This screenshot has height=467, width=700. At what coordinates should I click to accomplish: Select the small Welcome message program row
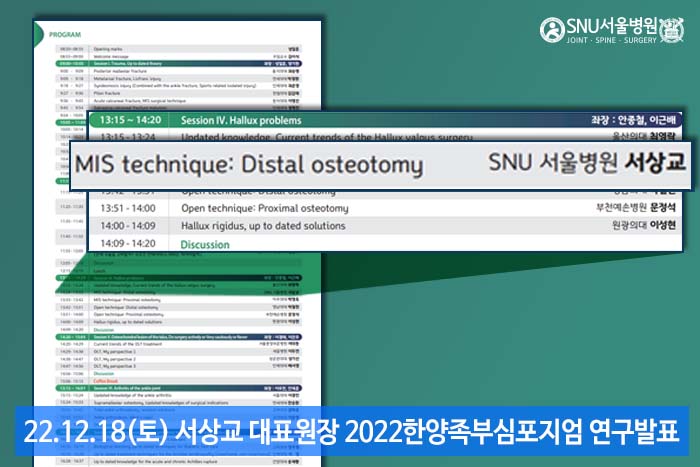coord(179,57)
